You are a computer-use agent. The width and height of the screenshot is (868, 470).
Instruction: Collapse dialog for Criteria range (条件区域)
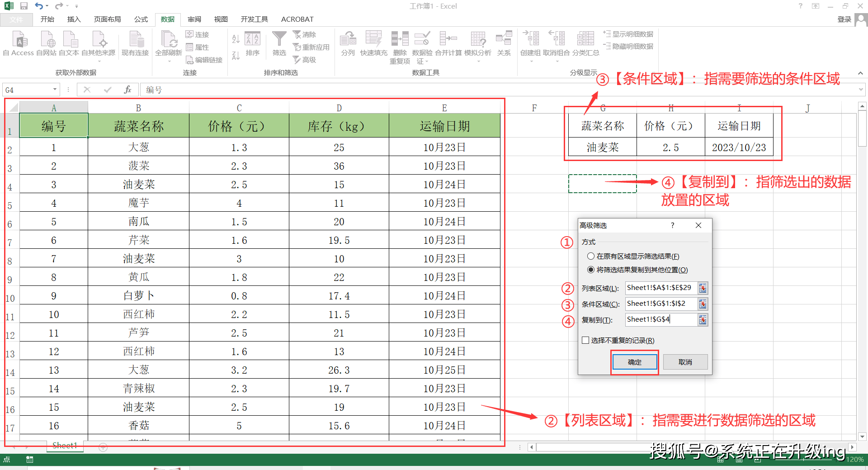703,304
